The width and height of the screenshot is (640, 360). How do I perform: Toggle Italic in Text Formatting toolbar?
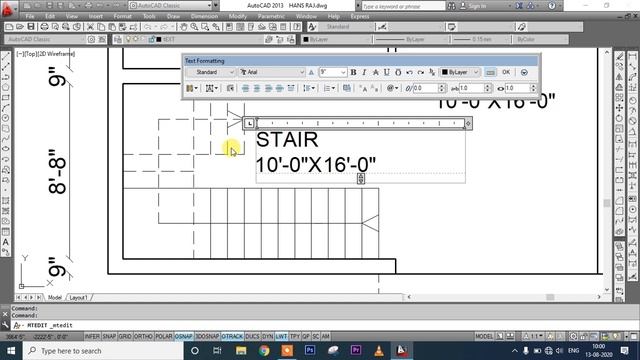click(364, 72)
